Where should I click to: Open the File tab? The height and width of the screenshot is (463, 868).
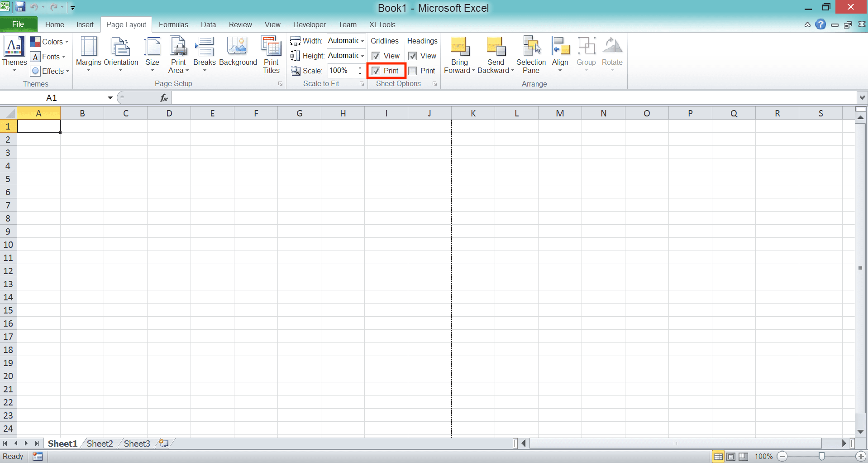coord(18,24)
